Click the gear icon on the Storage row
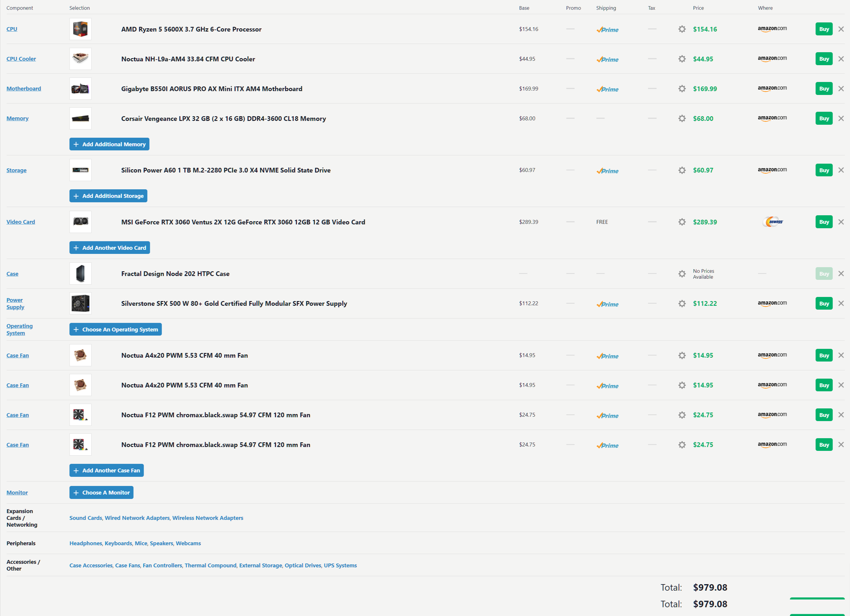850x616 pixels. click(x=682, y=170)
